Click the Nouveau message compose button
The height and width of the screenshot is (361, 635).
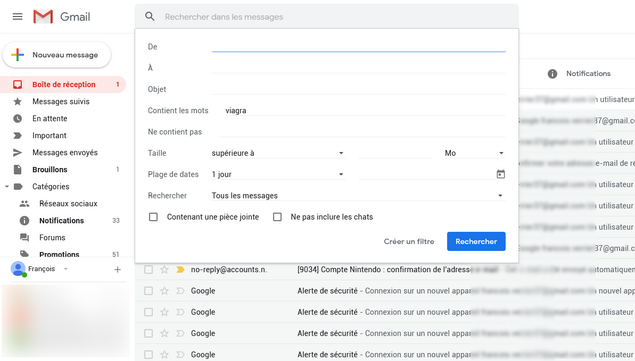coord(57,55)
